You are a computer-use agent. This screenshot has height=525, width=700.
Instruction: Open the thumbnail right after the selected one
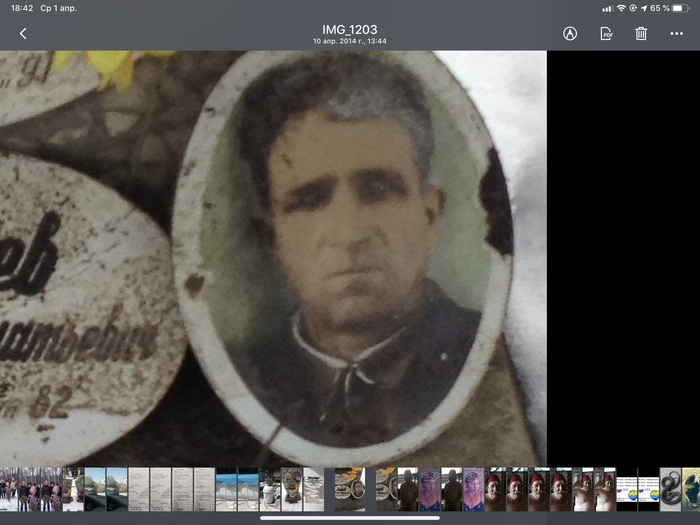pyautogui.click(x=386, y=489)
